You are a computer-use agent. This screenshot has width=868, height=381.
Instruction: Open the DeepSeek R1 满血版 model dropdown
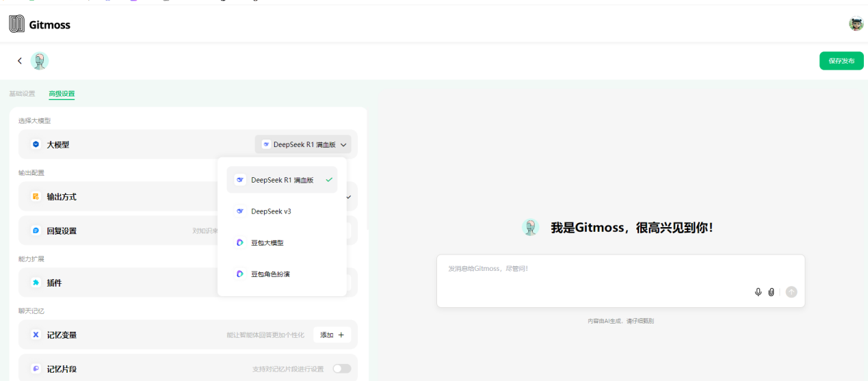coord(303,144)
